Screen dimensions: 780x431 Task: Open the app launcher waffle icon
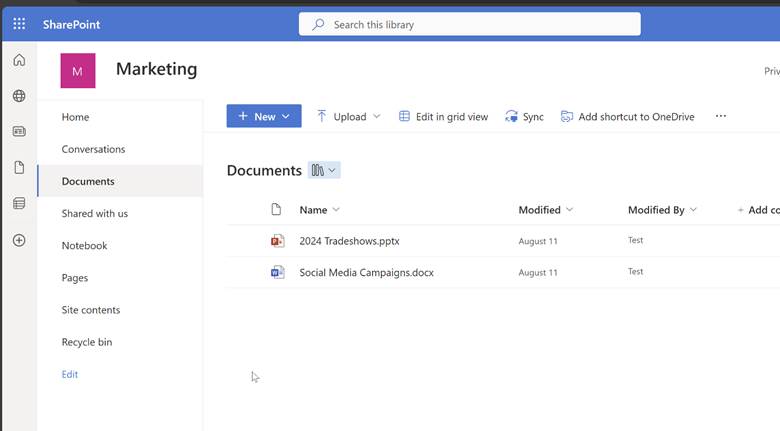[x=19, y=24]
